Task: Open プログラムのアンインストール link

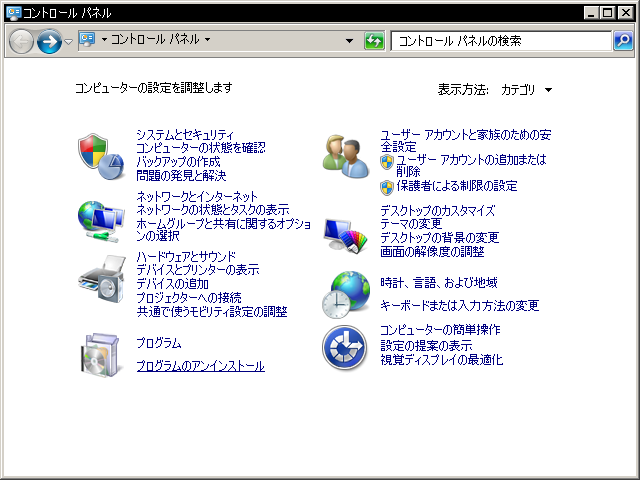Action: click(x=200, y=366)
